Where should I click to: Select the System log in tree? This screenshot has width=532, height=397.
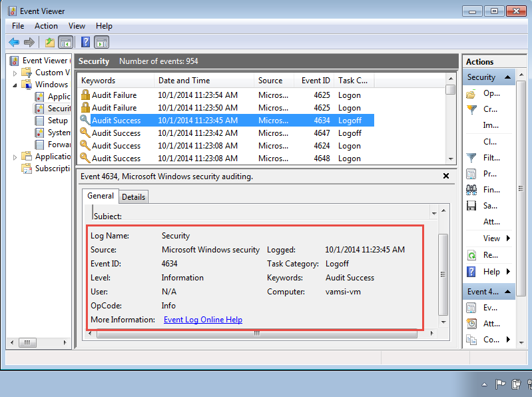[53, 133]
